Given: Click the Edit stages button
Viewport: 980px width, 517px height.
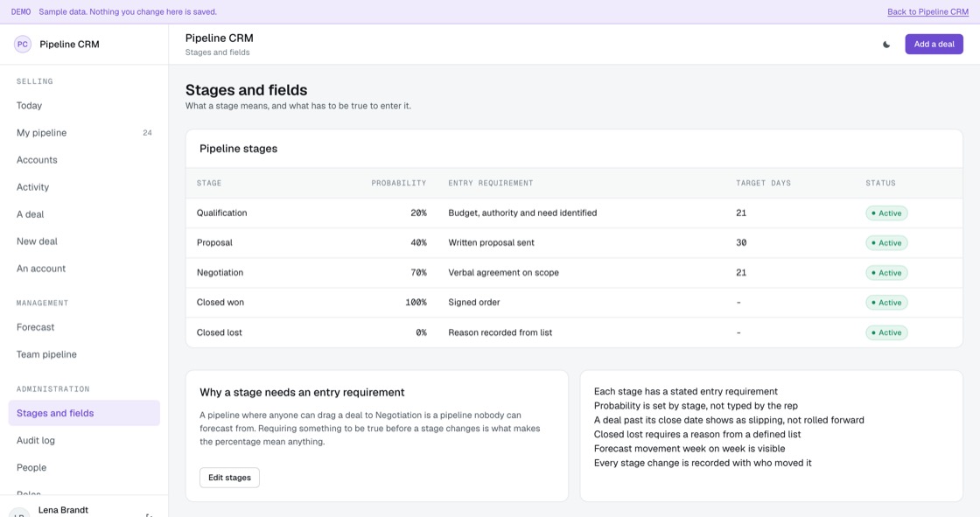Looking at the screenshot, I should point(229,478).
